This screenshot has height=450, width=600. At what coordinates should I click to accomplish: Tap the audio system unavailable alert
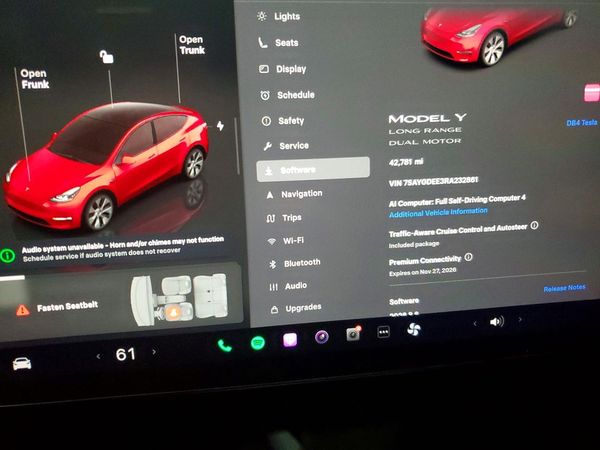click(122, 249)
